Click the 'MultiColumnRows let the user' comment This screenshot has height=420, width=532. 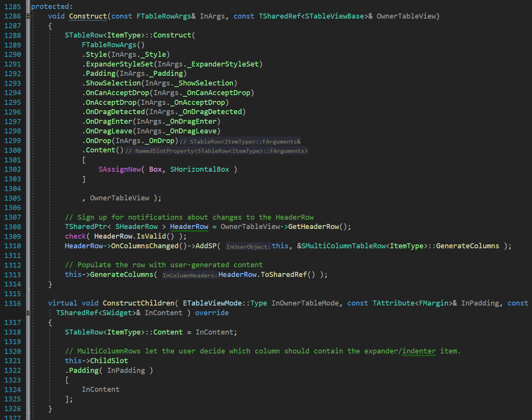(263, 351)
